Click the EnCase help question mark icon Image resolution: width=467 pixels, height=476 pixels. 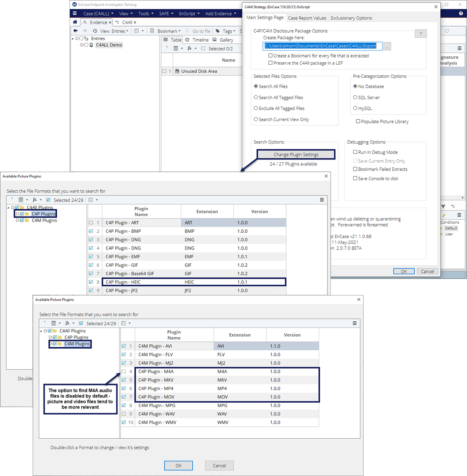pyautogui.click(x=461, y=13)
